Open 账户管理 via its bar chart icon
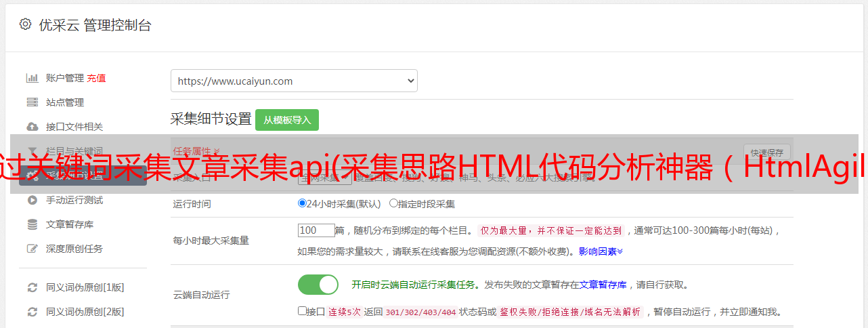 point(32,78)
